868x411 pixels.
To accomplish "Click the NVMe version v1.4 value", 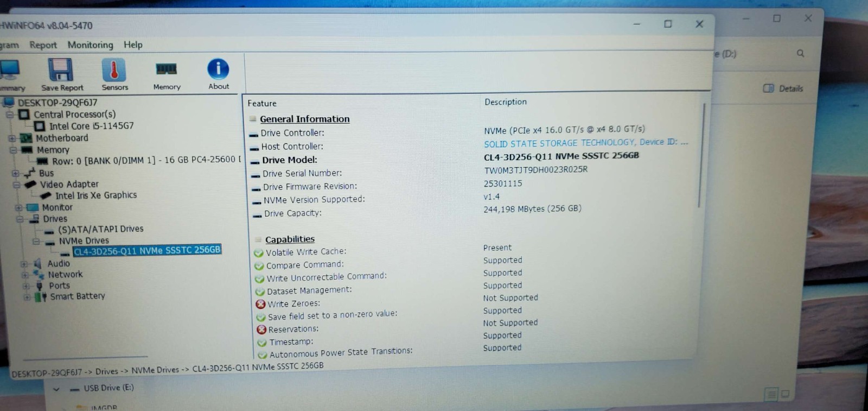I will pos(492,197).
